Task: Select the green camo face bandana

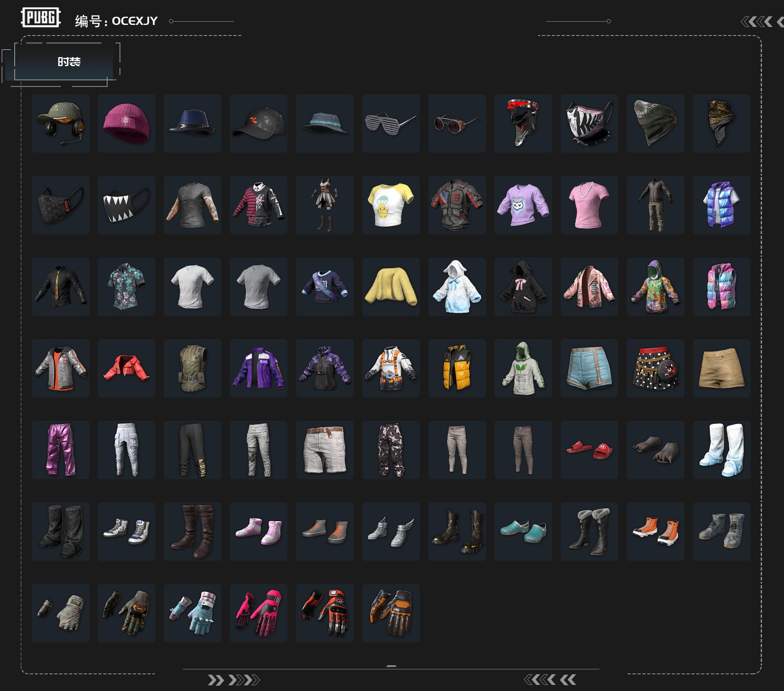Action: 656,124
